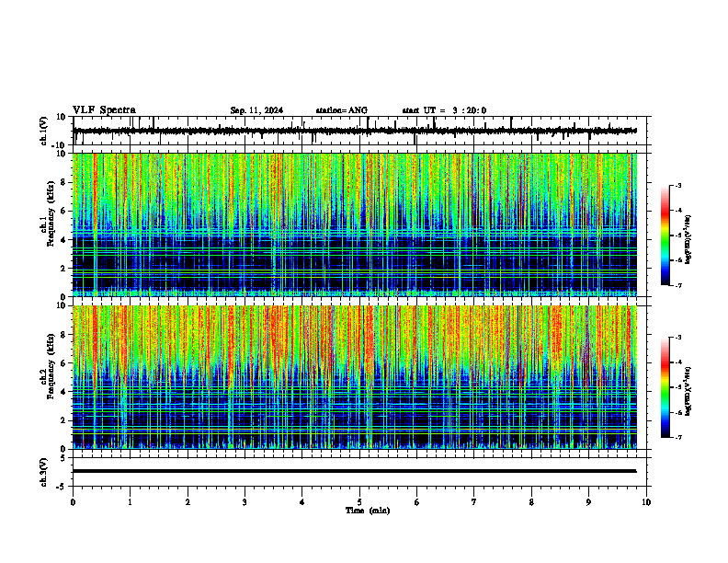Image resolution: width=728 pixels, height=563 pixels.
Task: Click the '10' tick on the time axis
Action: (x=646, y=502)
